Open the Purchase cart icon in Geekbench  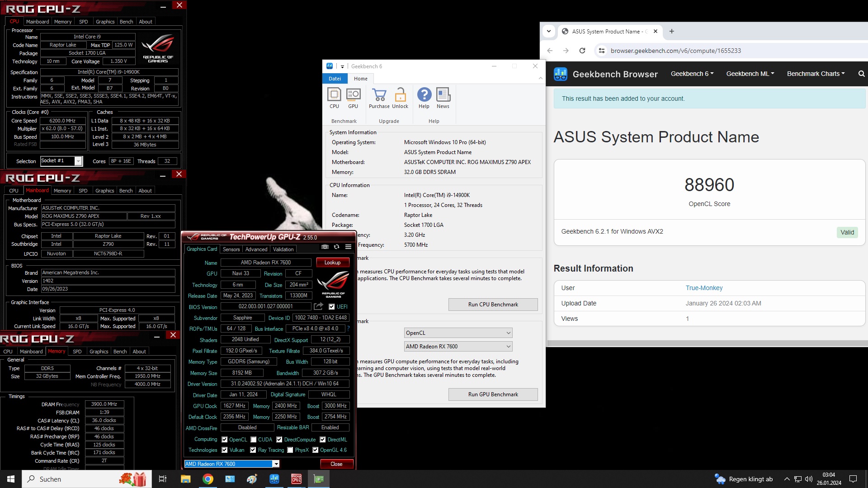379,98
